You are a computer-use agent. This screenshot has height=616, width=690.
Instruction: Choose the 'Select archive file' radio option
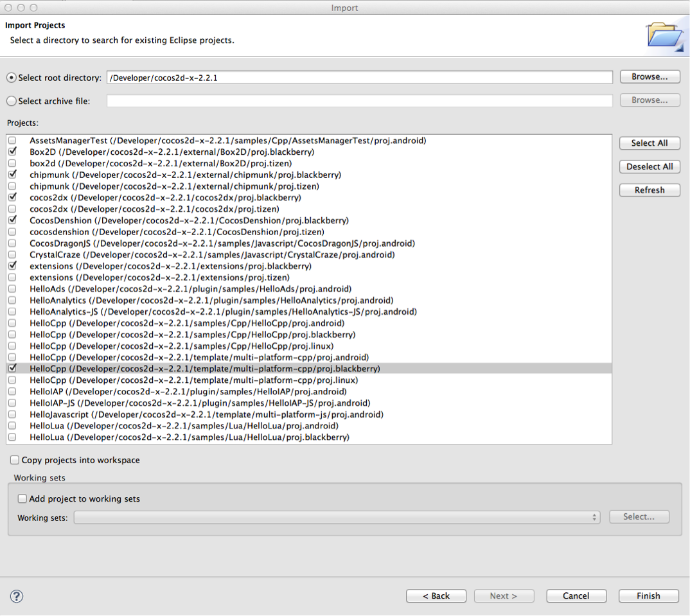pyautogui.click(x=12, y=101)
